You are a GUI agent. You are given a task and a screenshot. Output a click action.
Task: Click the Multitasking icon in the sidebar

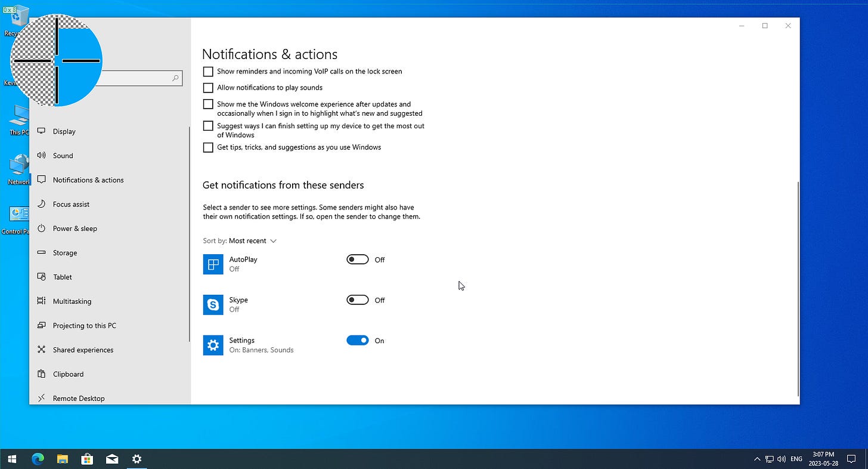[x=41, y=301]
